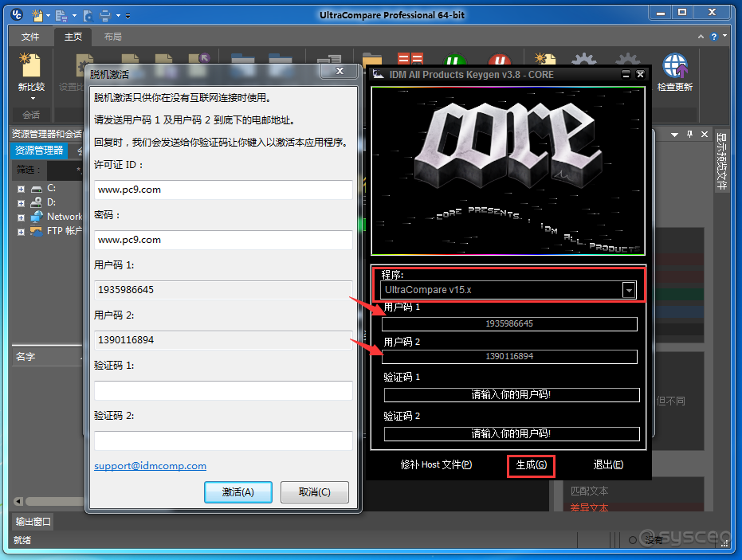Viewport: 742px width, 560px height.
Task: Click the keygen 用户码 2 field
Action: click(x=509, y=357)
